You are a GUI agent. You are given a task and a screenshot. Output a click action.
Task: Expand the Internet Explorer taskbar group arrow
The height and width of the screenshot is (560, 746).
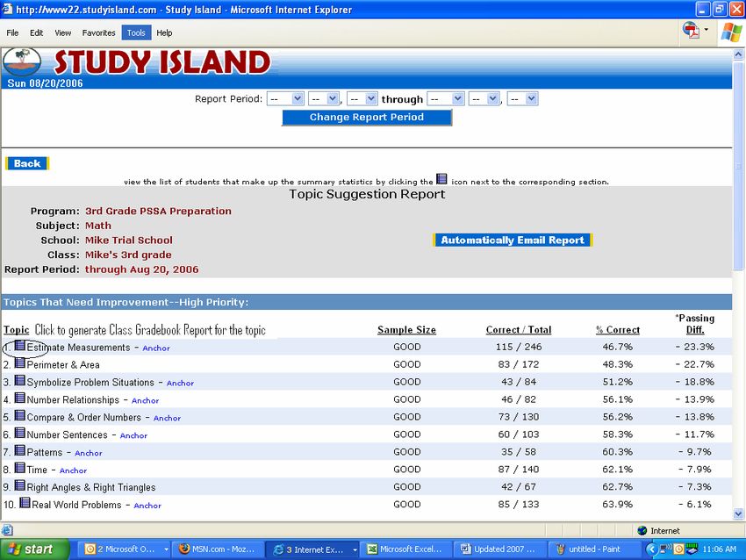[355, 549]
